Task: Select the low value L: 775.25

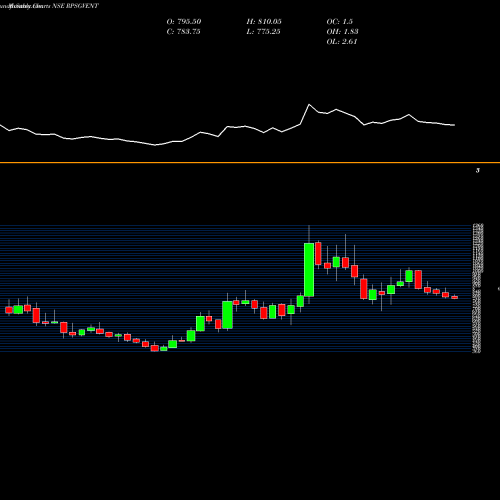Action: tap(263, 32)
